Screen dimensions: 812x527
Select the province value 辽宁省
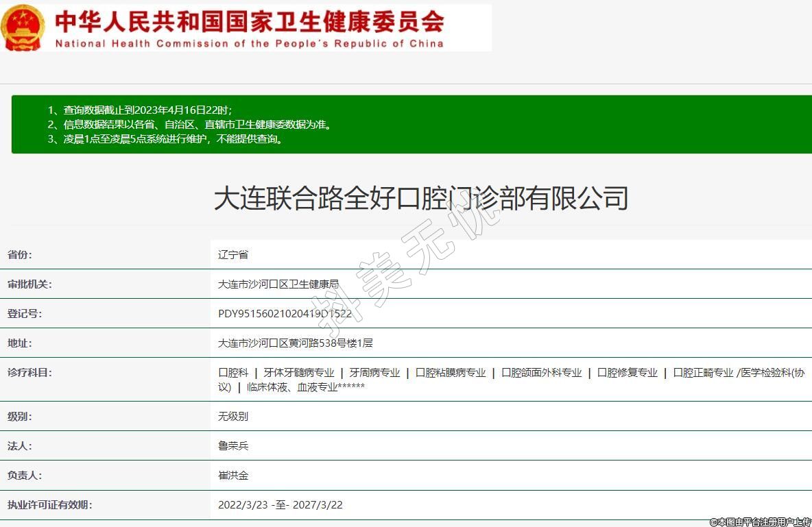tap(233, 255)
